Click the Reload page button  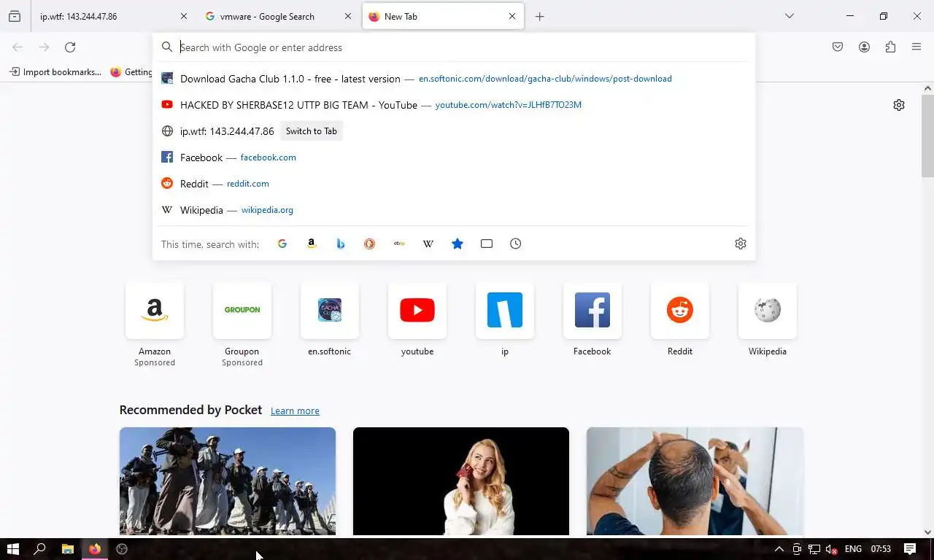[x=70, y=47]
